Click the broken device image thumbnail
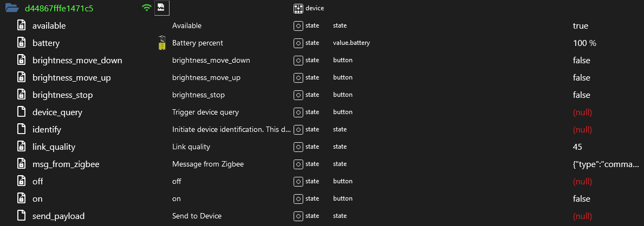 tap(162, 8)
